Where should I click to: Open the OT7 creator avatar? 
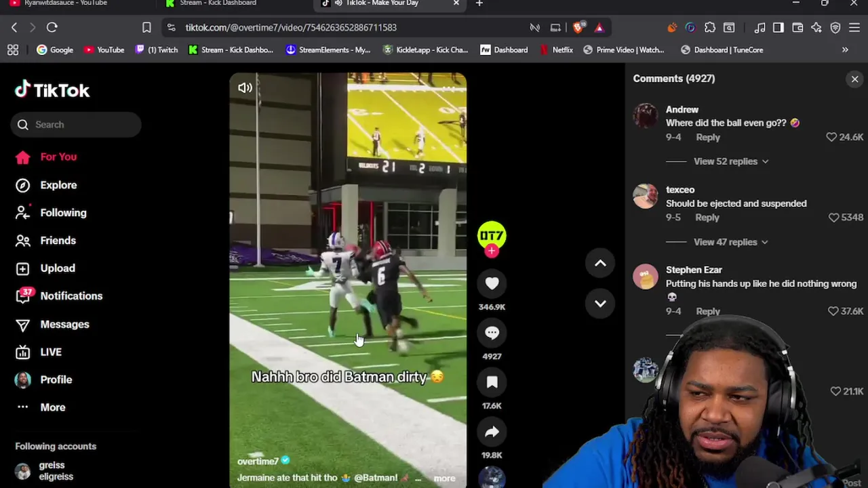(492, 235)
